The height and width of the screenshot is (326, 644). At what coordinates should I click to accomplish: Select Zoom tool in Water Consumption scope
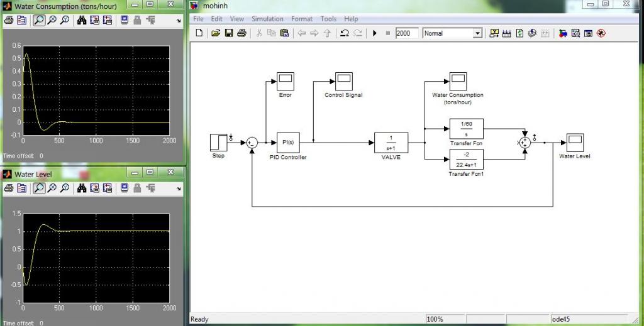click(39, 20)
